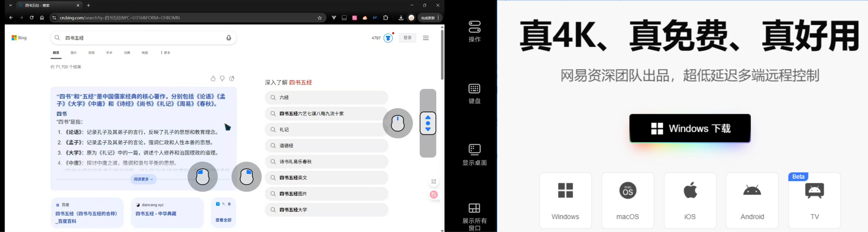The image size is (868, 232).
Task: Open the Bing QR grid side icon
Action: (434, 182)
